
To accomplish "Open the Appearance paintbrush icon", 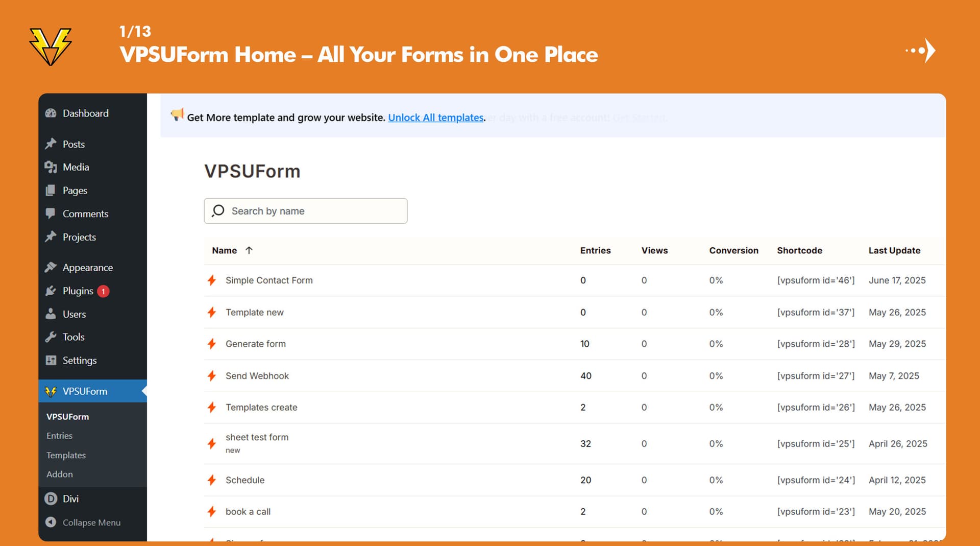I will [51, 267].
